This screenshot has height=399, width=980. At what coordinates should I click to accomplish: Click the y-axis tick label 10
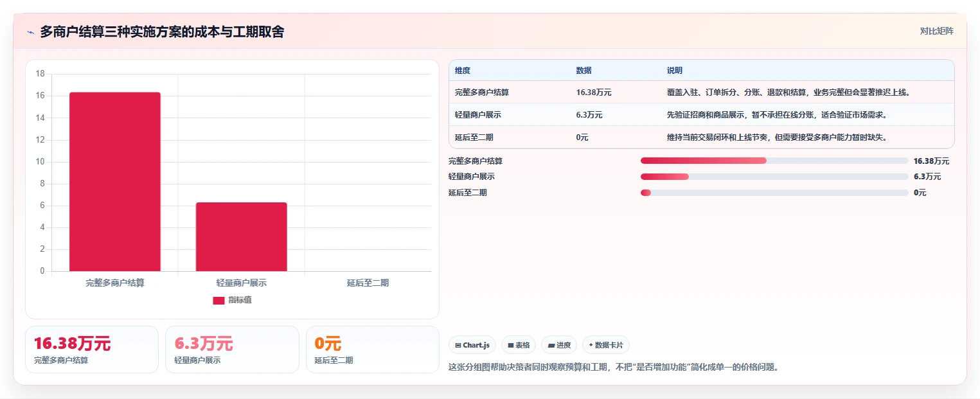(x=40, y=161)
